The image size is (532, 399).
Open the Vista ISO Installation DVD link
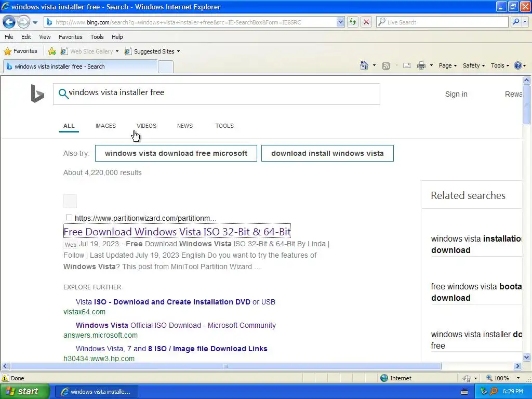[176, 302]
